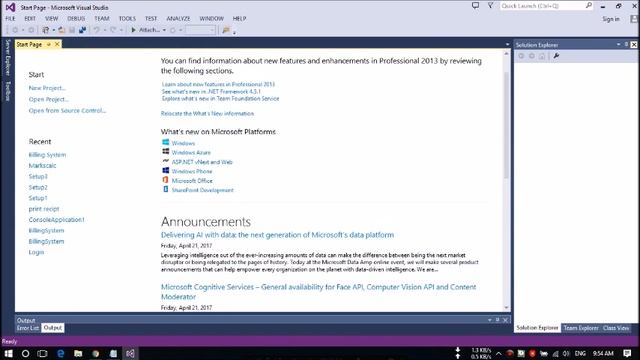640x360 pixels.
Task: Click the account picture icon beside Sign in
Action: [x=634, y=19]
